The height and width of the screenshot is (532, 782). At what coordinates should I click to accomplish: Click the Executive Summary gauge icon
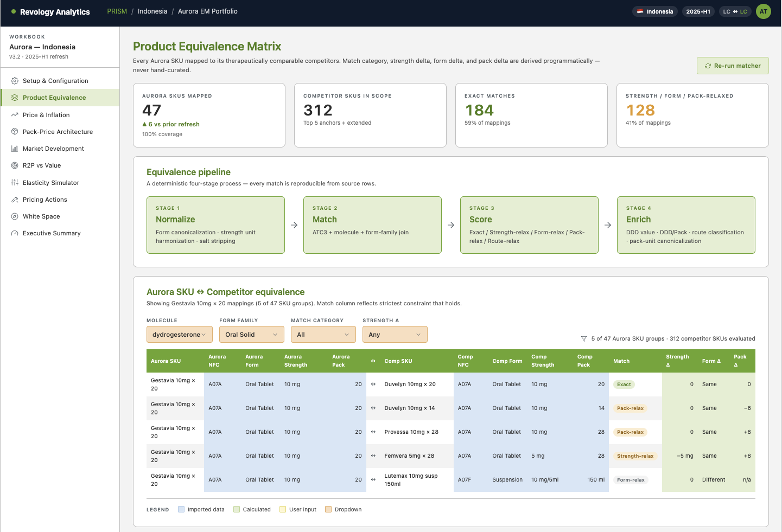pyautogui.click(x=15, y=233)
